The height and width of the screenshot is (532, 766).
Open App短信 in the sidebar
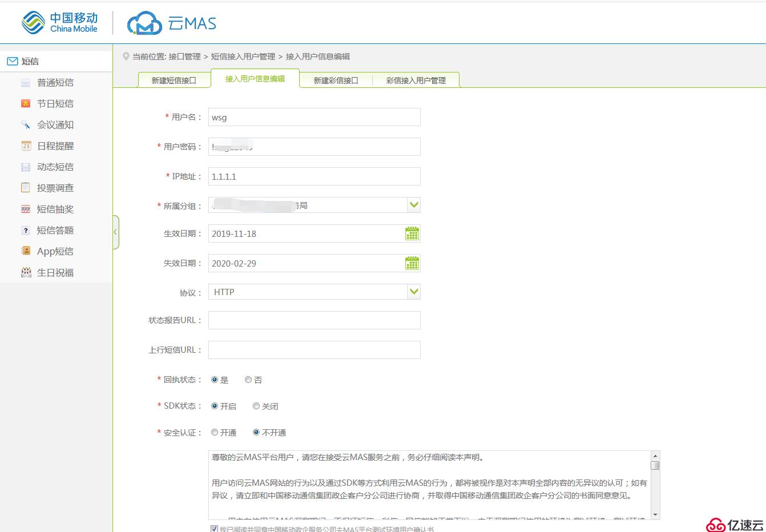(x=55, y=251)
